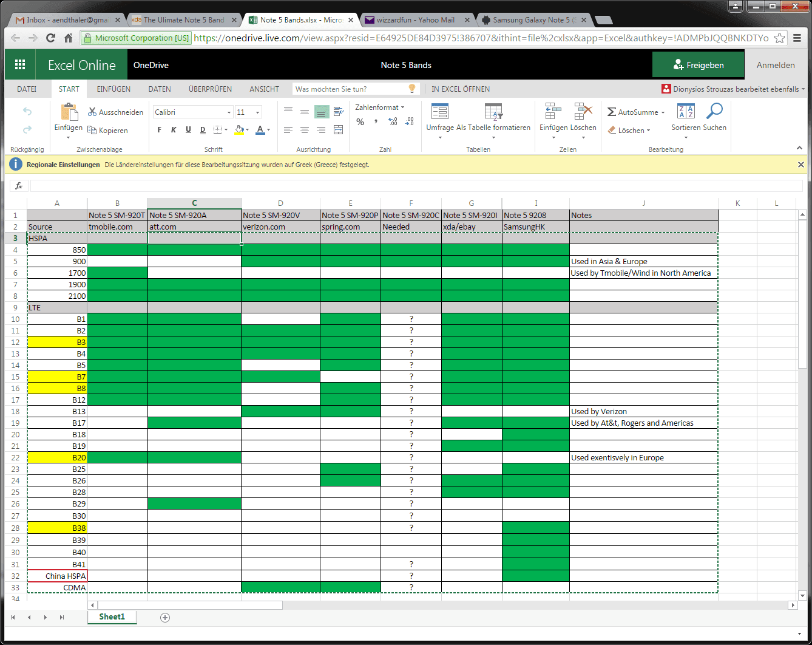Align text left
Image resolution: width=812 pixels, height=645 pixels.
tap(288, 130)
